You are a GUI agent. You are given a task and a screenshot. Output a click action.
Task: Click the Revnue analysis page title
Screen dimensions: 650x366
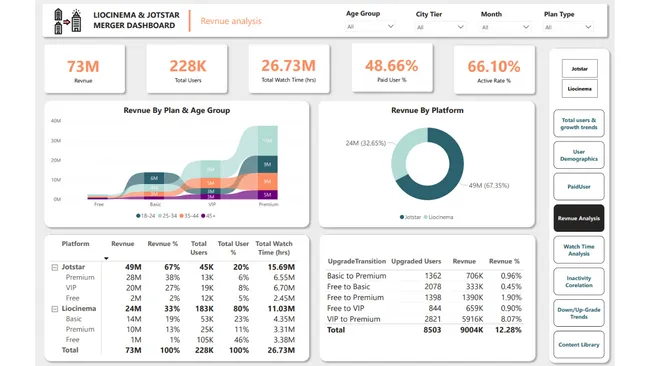pyautogui.click(x=231, y=21)
